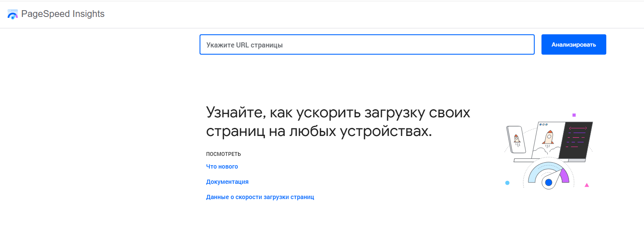Screen dimensions: 644x230
Task: Open "Данные о скорости загрузки страниц" link
Action: (x=260, y=197)
